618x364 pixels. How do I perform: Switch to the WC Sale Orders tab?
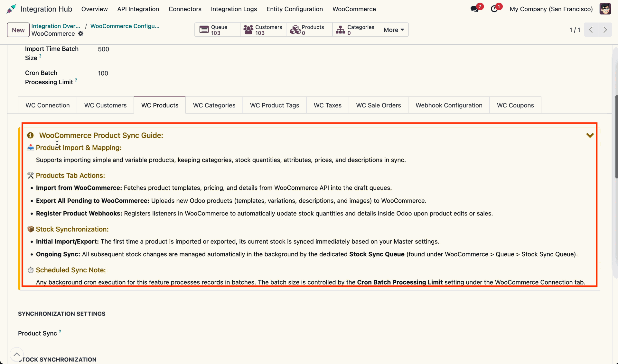[x=379, y=105]
